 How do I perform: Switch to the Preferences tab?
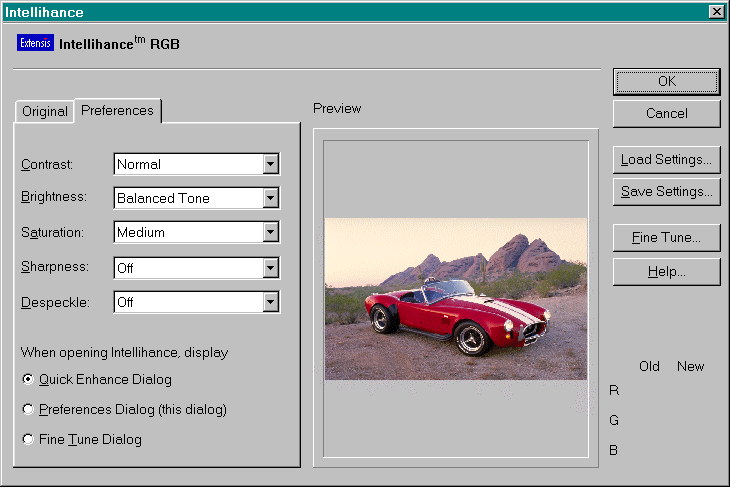117,110
